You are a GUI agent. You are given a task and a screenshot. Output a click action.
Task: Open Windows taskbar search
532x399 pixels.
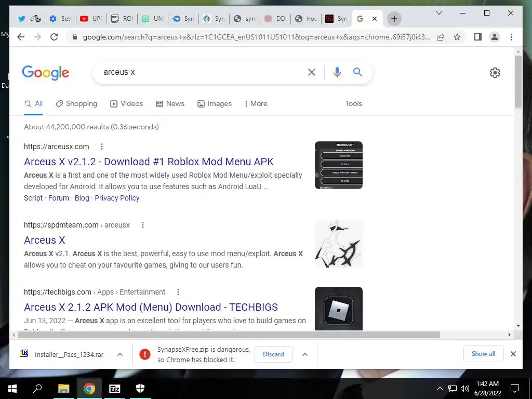coord(37,389)
